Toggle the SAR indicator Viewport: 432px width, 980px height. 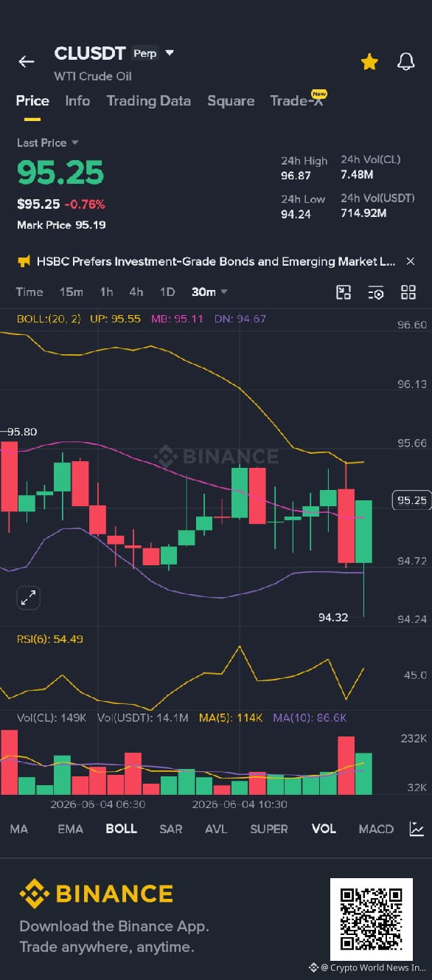(171, 829)
